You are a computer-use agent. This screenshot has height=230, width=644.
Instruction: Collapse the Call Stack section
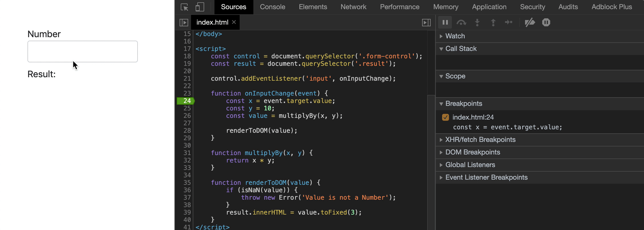coord(540,49)
